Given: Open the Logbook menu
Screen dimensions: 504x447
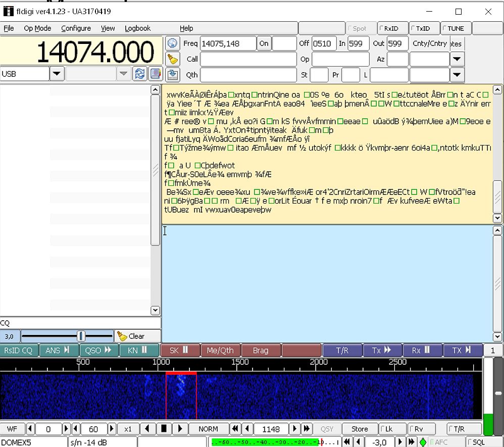Looking at the screenshot, I should (137, 28).
